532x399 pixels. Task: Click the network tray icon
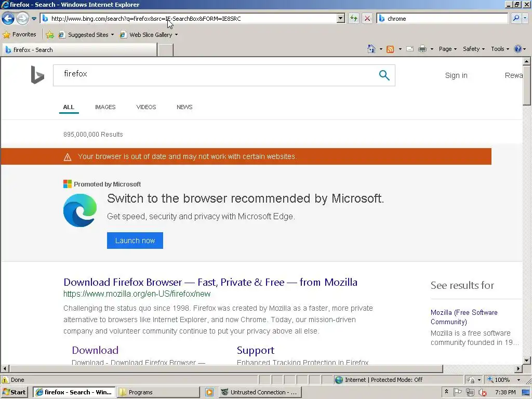470,392
